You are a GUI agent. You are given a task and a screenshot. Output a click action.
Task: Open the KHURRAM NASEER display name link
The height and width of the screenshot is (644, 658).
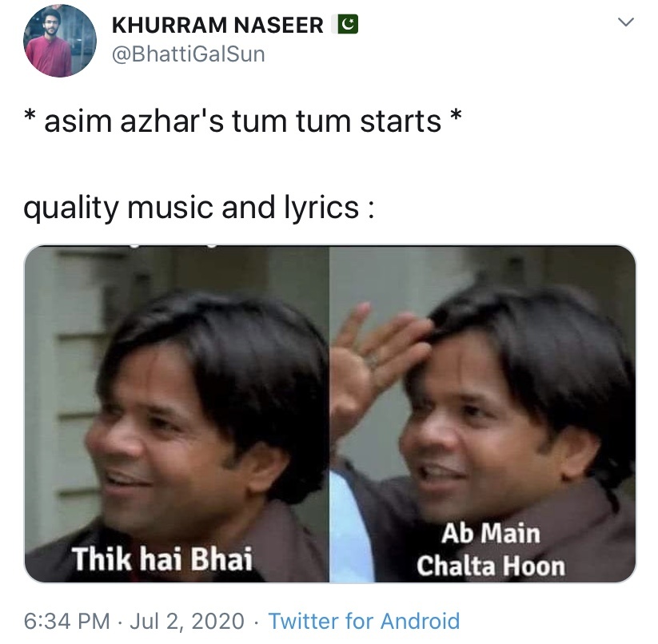217,25
